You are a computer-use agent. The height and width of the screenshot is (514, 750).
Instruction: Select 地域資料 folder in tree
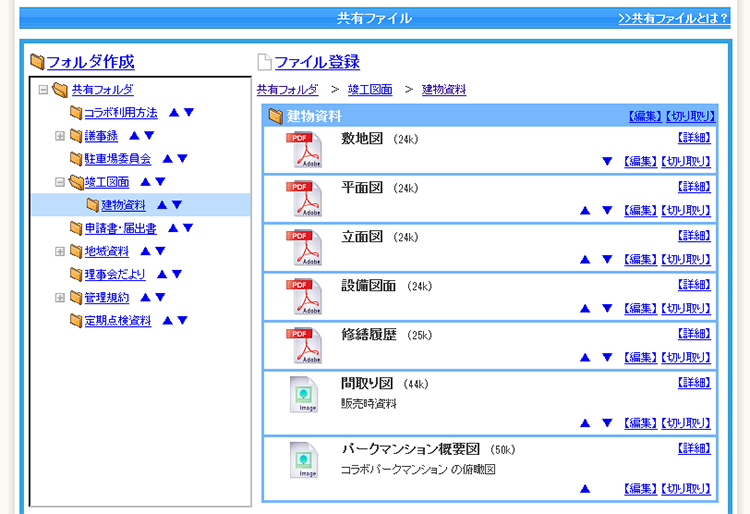pyautogui.click(x=107, y=252)
